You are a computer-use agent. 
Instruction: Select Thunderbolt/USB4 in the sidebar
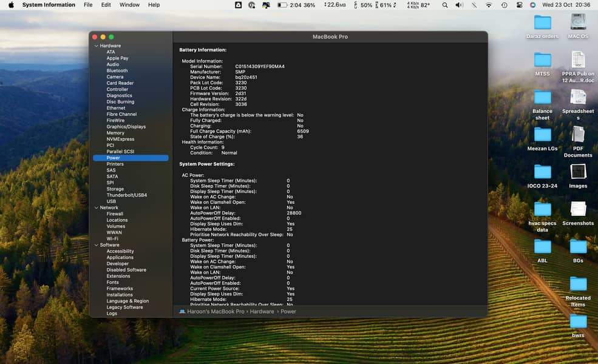tap(127, 195)
